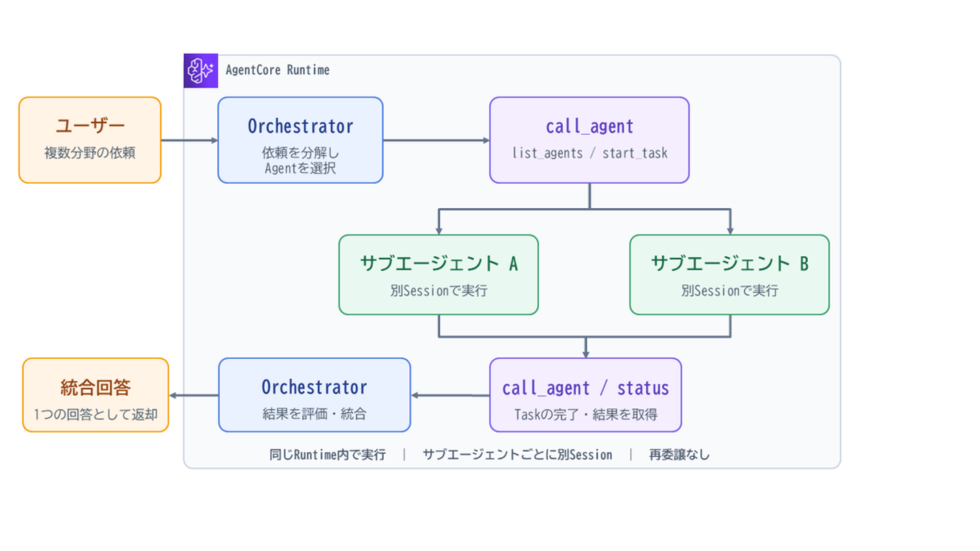Select the text "1つの回答として返却"

click(95, 414)
